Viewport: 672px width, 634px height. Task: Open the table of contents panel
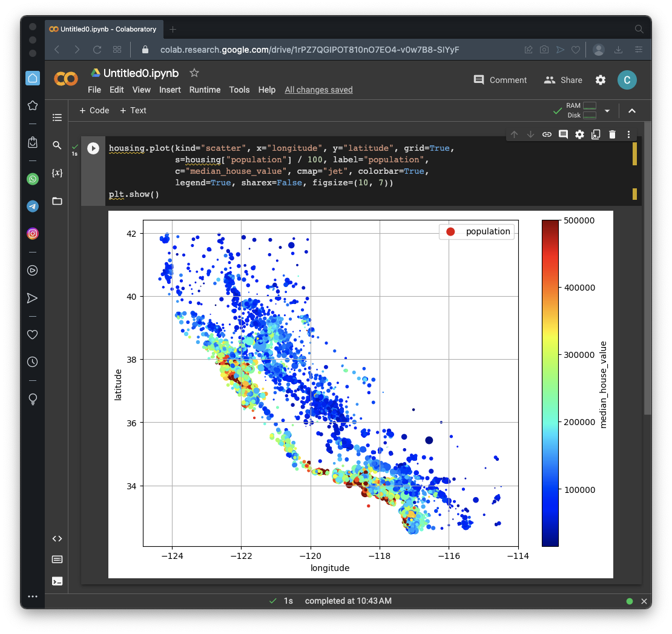(x=57, y=117)
